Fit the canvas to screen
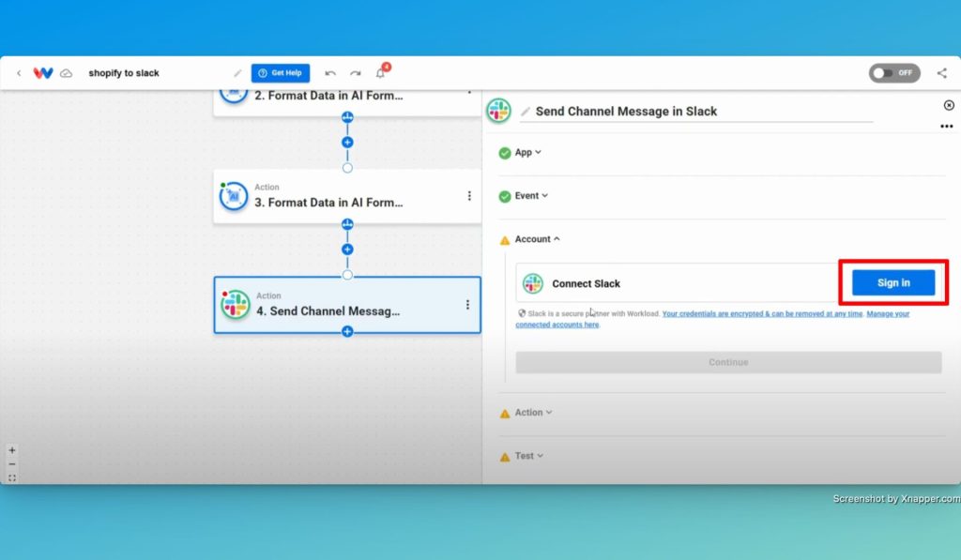This screenshot has height=560, width=961. (11, 477)
